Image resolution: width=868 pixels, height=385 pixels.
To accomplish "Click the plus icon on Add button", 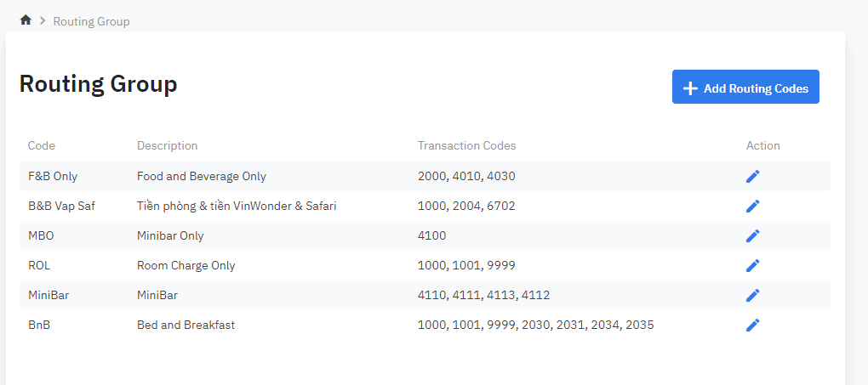I will (x=691, y=88).
